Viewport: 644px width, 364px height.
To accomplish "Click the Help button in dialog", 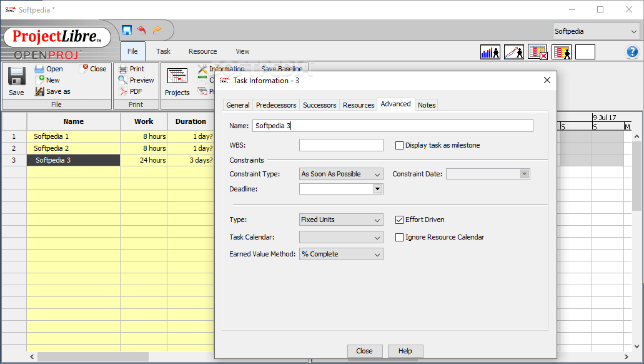I will (x=405, y=351).
